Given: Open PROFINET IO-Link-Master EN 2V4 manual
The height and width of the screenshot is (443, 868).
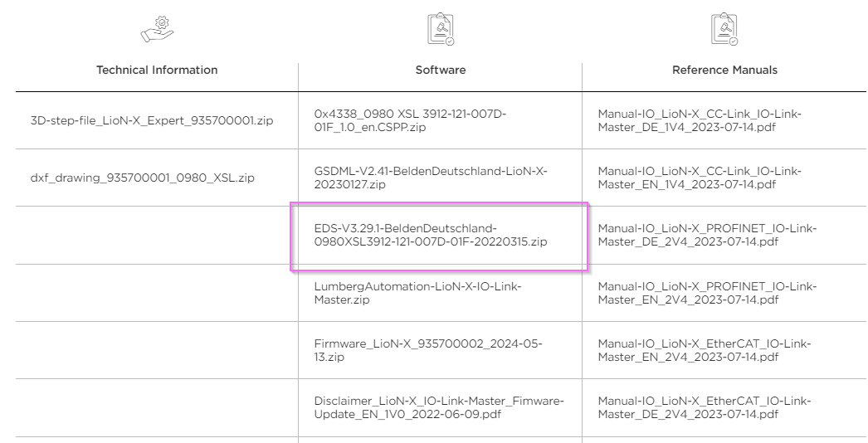Looking at the screenshot, I should pyautogui.click(x=708, y=294).
